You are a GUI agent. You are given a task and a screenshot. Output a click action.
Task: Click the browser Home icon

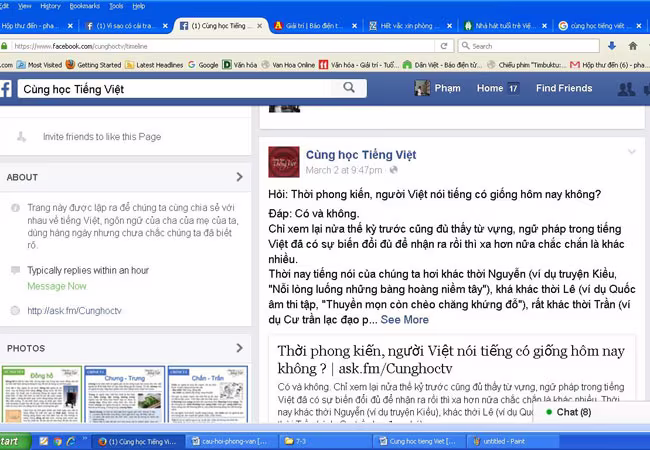coord(633,46)
